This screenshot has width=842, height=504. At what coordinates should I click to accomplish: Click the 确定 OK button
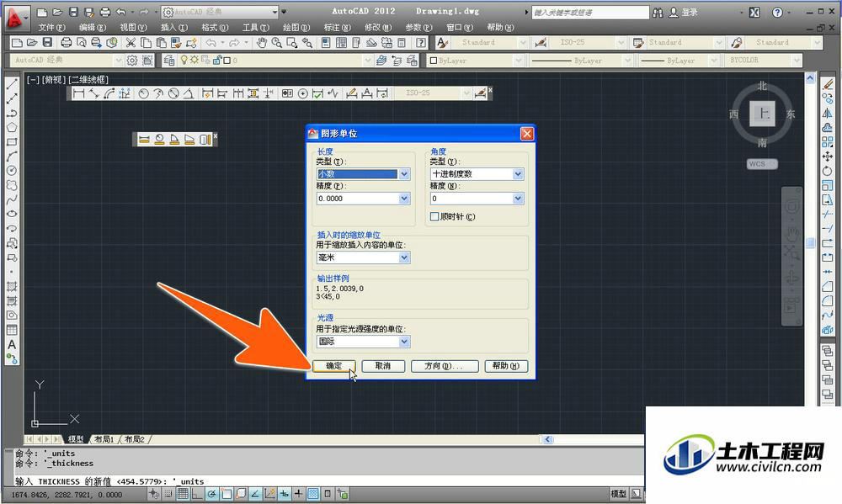click(x=334, y=366)
